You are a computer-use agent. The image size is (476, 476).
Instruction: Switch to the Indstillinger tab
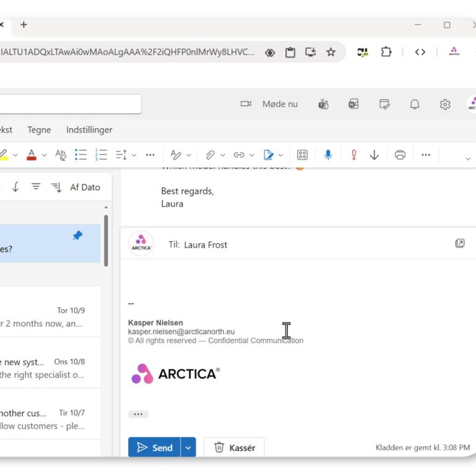[x=89, y=130]
